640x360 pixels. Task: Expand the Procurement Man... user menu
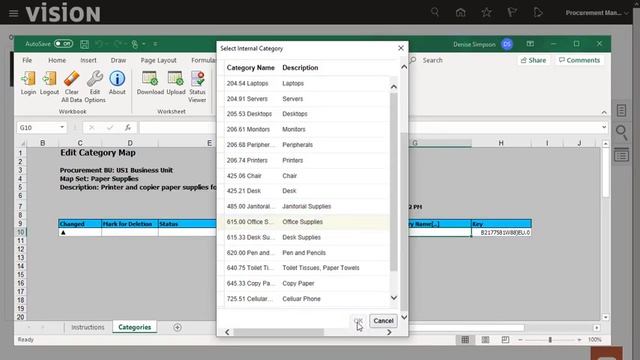pos(597,13)
